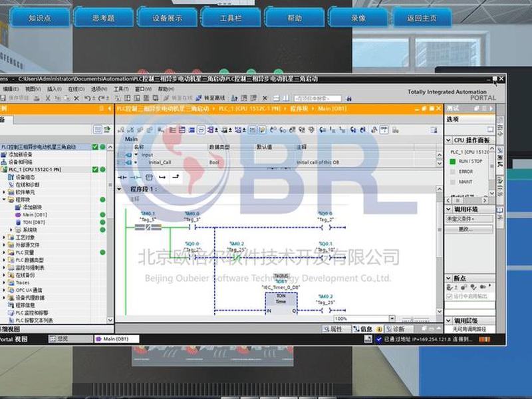Click the 知识点 button at top
Image resolution: width=532 pixels, height=399 pixels.
[40, 18]
